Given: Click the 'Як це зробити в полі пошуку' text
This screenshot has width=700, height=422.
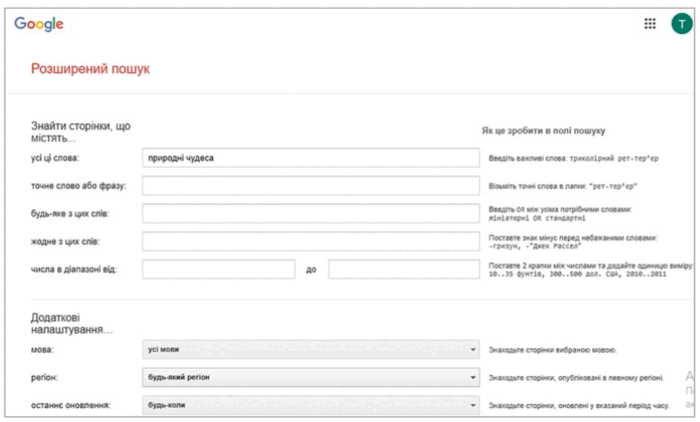Looking at the screenshot, I should tap(543, 131).
